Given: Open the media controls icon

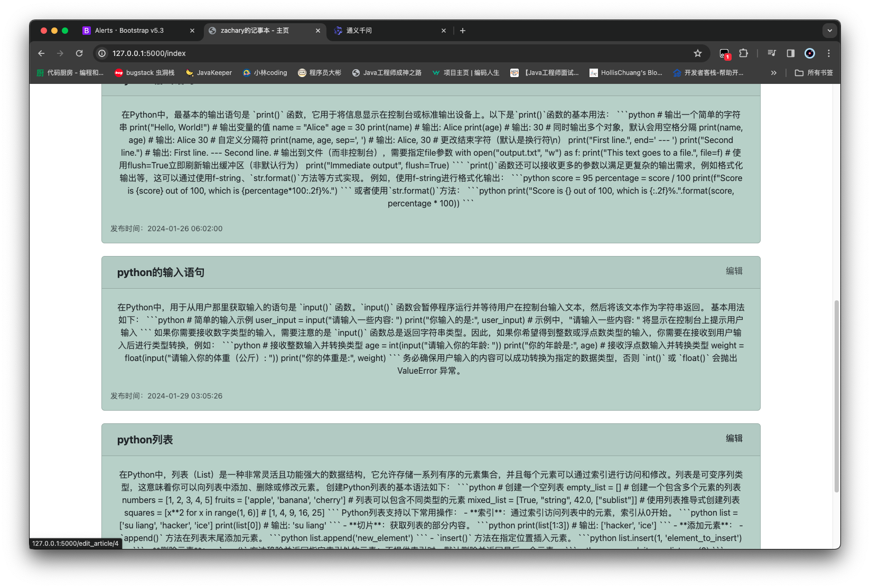Looking at the screenshot, I should [x=772, y=53].
